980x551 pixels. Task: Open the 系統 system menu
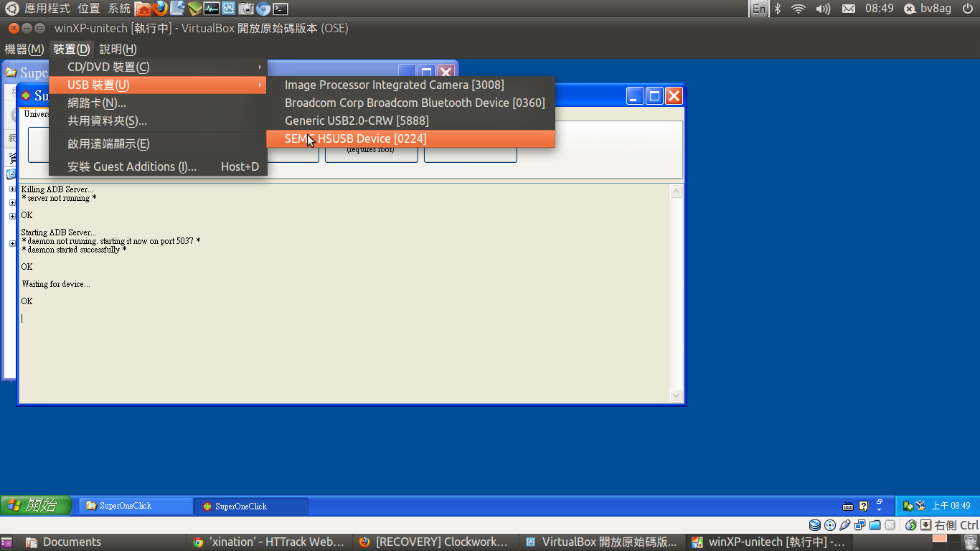pos(119,9)
